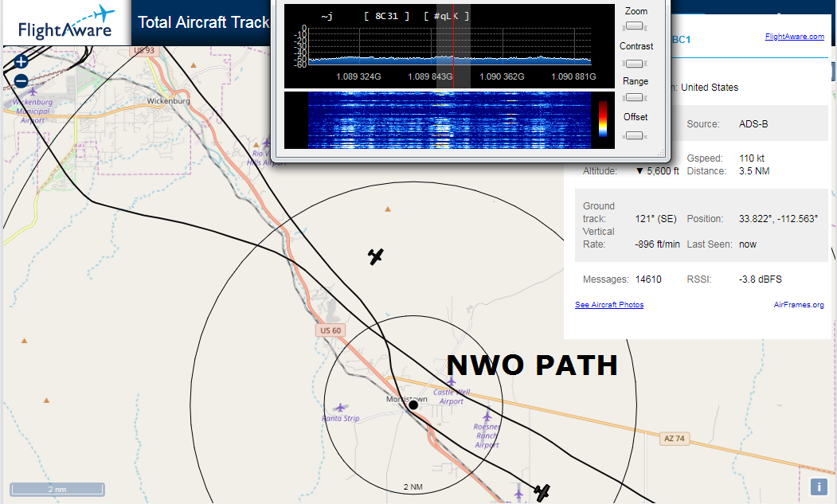This screenshot has height=504, width=837.
Task: Adjust the Offset slider in spectrum window
Action: pyautogui.click(x=634, y=135)
